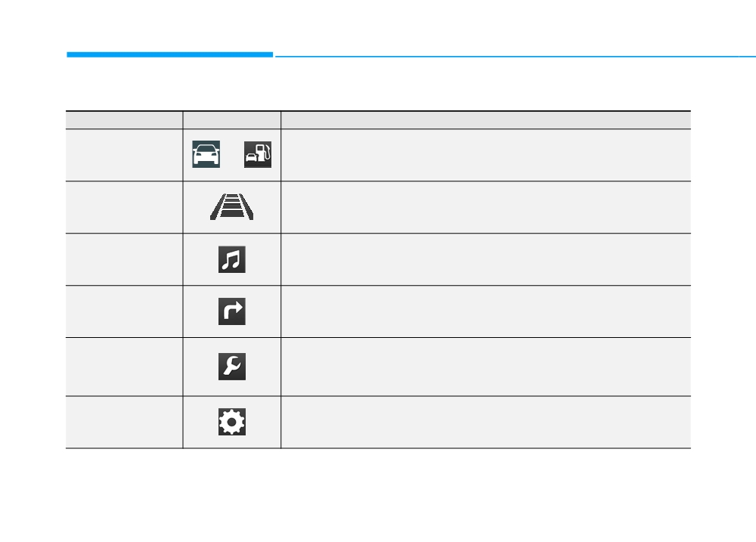Click the empty description cell beside gear icon
Screen dimensions: 756x542
point(486,423)
